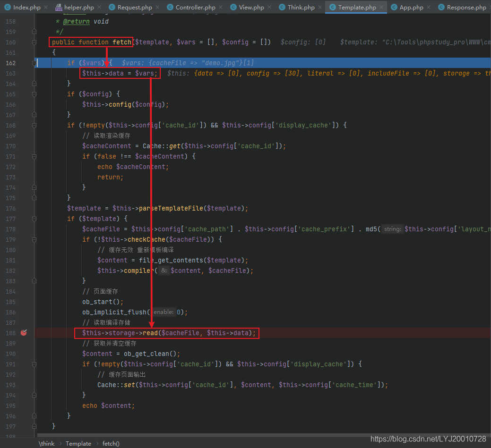The image size is (491, 448).
Task: Fold the cache_id check block at line 168
Action: pyautogui.click(x=34, y=126)
